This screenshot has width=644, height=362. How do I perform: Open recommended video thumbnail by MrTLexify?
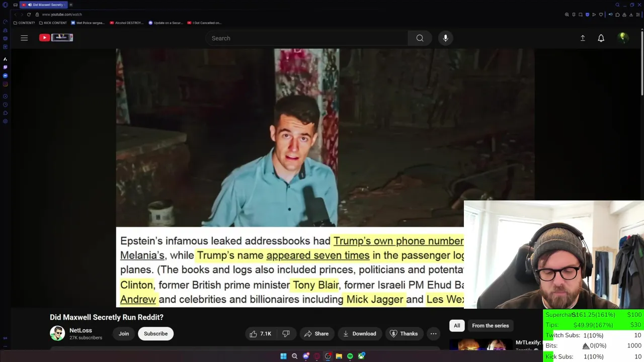(x=480, y=345)
